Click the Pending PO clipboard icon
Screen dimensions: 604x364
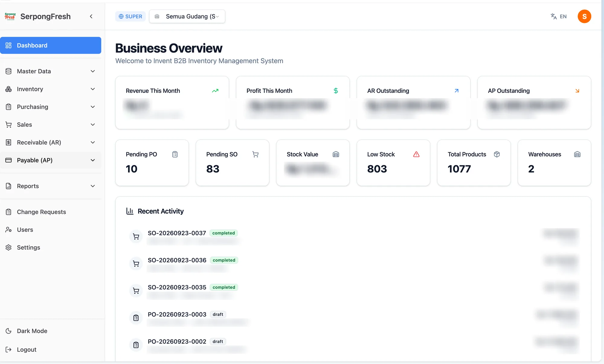point(175,154)
